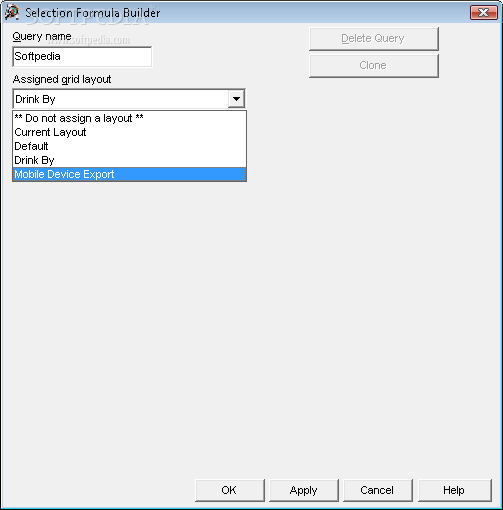Choose Mobile Device Export layout
Screen dimensions: 503x510
(x=129, y=174)
